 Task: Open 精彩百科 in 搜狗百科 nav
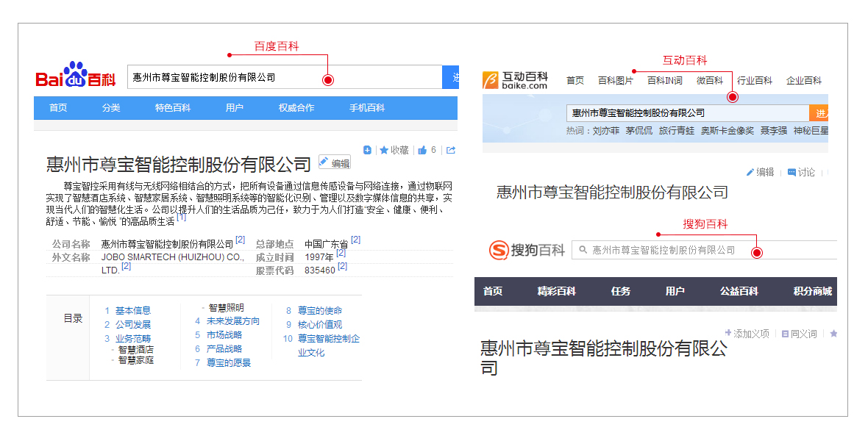pyautogui.click(x=556, y=291)
